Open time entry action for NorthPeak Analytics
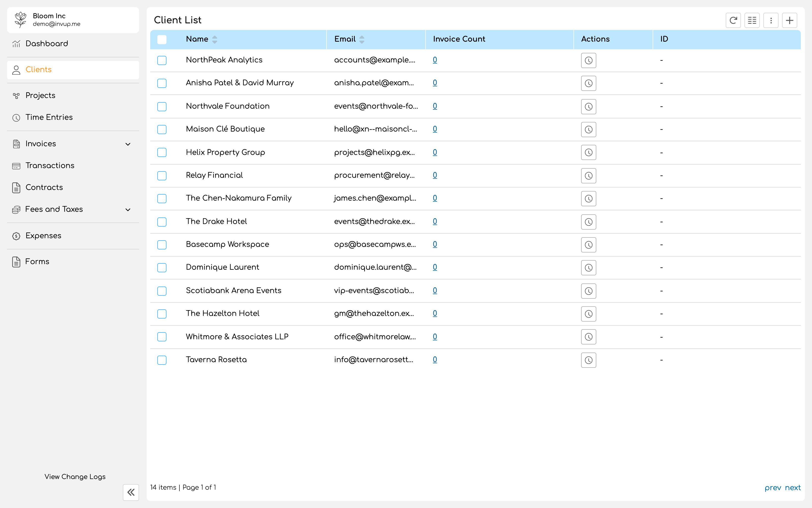This screenshot has width=812, height=508. [x=588, y=60]
